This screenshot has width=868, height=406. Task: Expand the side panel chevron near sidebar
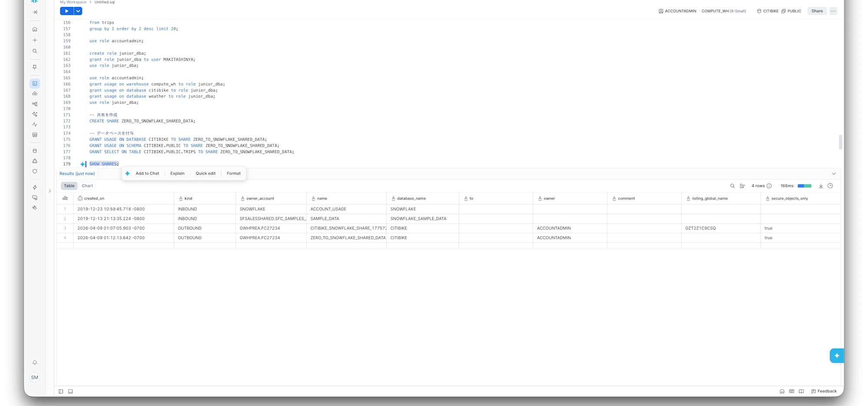tap(49, 191)
